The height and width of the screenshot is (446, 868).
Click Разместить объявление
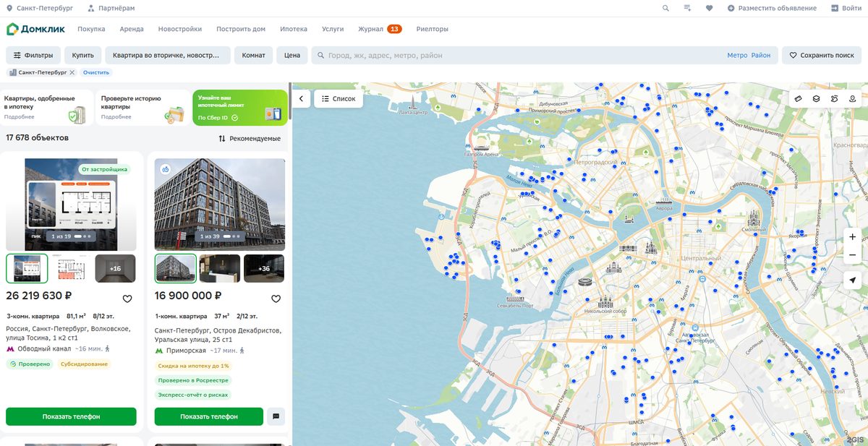point(772,8)
